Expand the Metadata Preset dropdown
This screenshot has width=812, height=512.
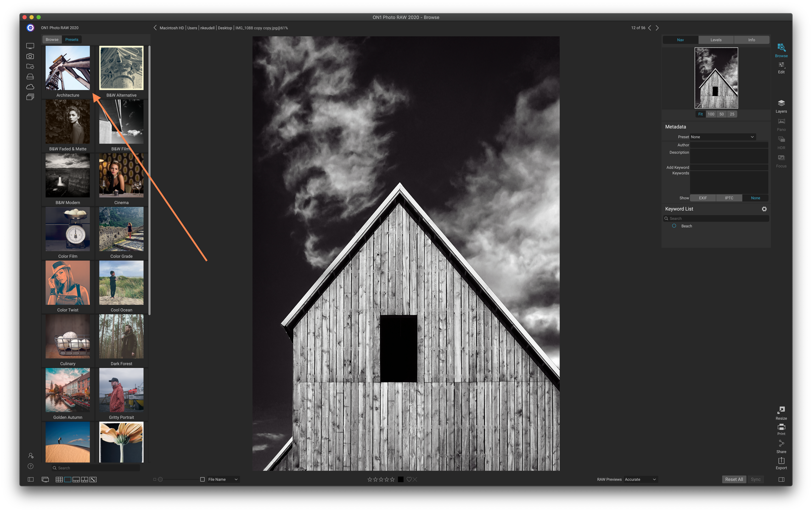[x=722, y=137]
